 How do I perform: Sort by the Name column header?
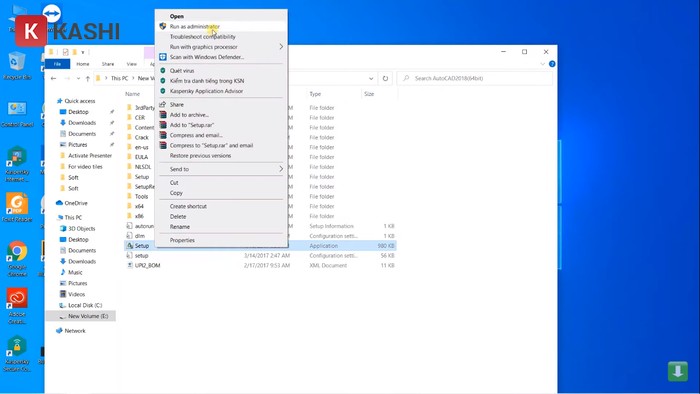[133, 94]
